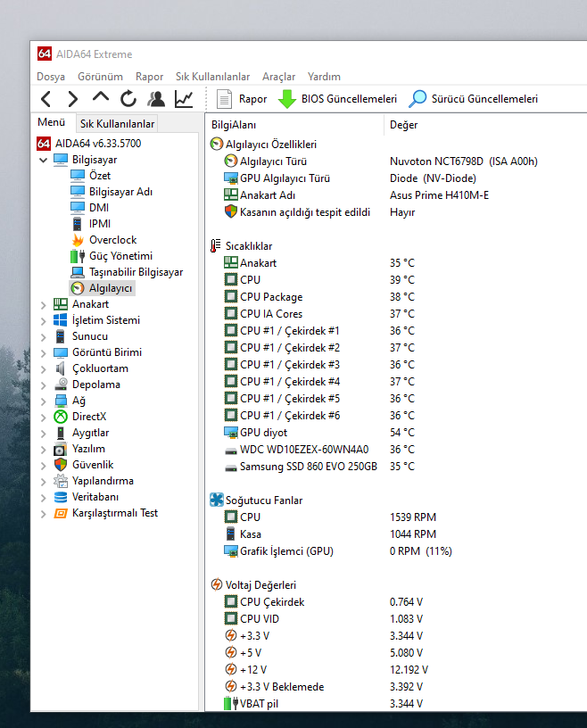The image size is (587, 728).
Task: Refresh the sensor readings
Action: (128, 99)
